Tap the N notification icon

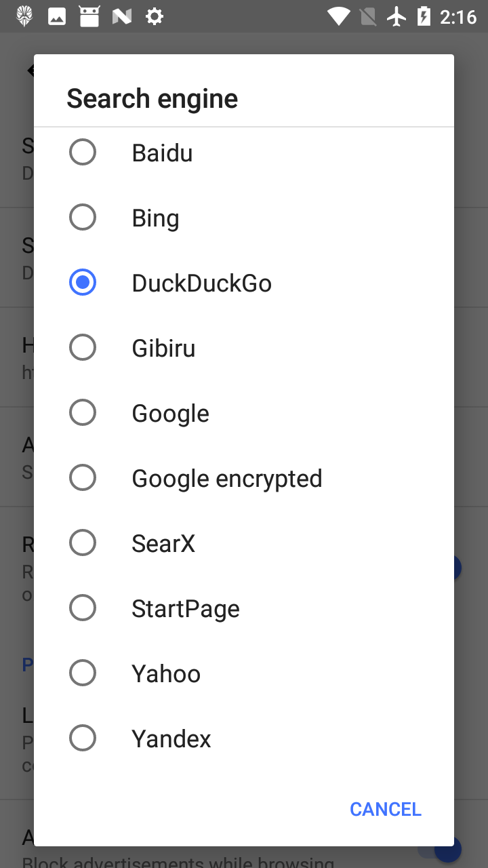click(122, 16)
